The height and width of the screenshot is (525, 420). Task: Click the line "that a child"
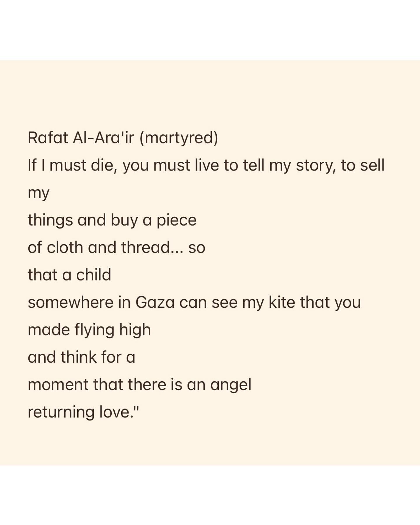click(69, 275)
